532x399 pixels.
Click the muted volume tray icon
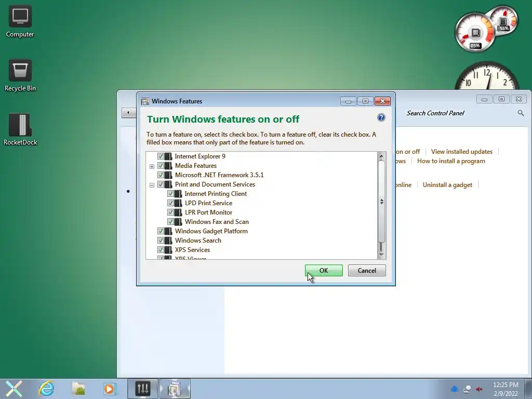(x=479, y=389)
